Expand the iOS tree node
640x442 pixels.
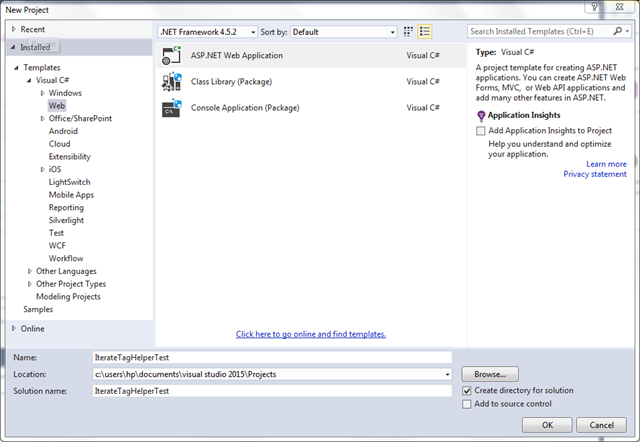pyautogui.click(x=42, y=169)
